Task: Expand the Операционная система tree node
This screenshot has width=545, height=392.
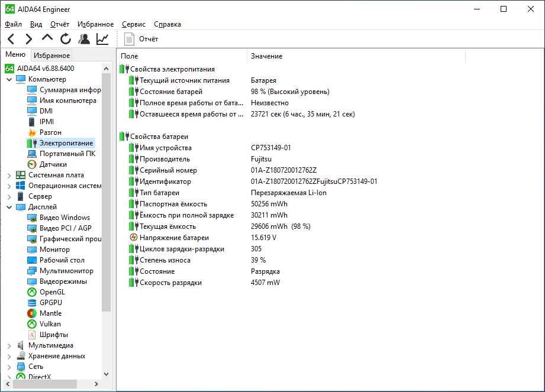Action: (x=9, y=186)
